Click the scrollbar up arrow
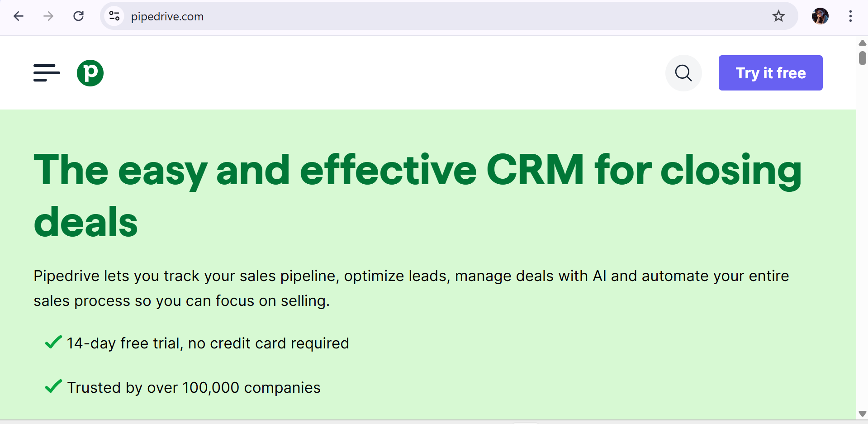 [862, 43]
